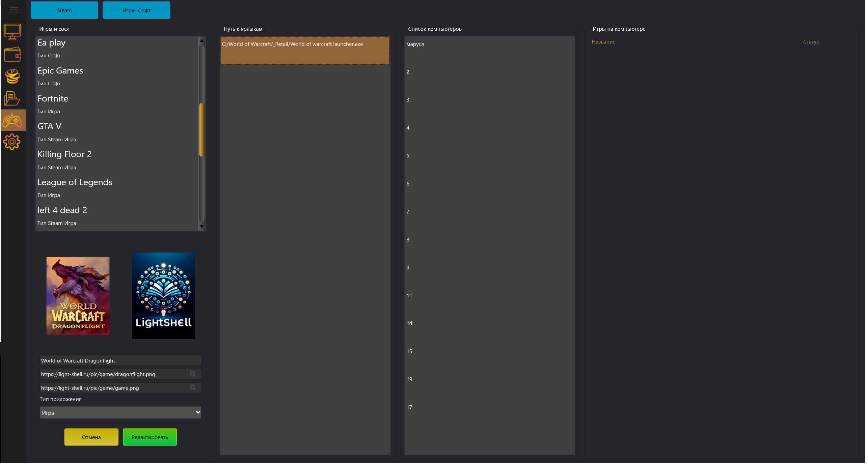868x464 pixels.
Task: Select the gamepad games sidebar icon
Action: (13, 121)
